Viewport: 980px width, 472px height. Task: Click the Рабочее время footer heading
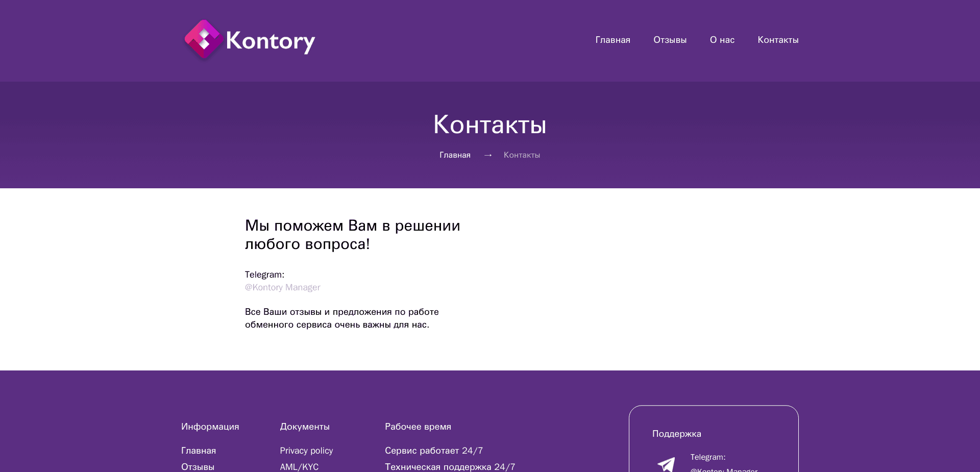[x=418, y=427]
